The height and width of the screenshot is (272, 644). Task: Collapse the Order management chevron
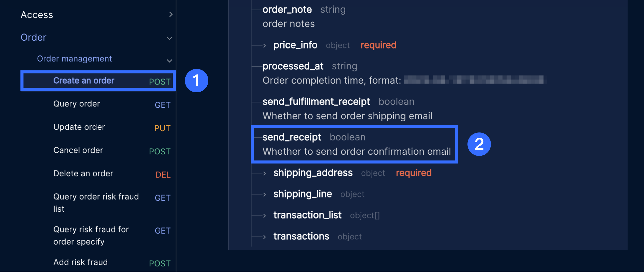pyautogui.click(x=169, y=61)
